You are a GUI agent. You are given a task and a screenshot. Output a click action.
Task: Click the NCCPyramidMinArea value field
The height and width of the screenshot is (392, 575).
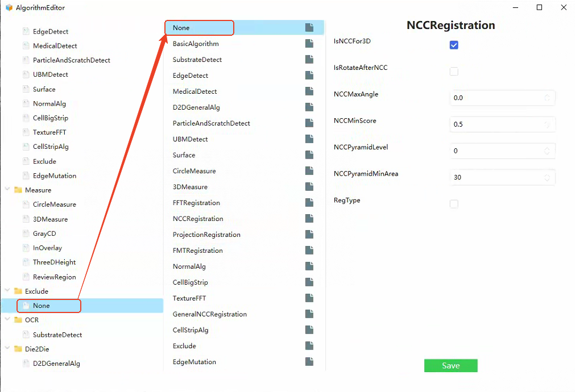(502, 178)
